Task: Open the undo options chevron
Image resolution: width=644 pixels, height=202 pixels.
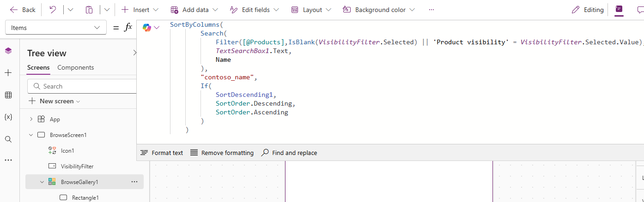Action: coord(70,10)
